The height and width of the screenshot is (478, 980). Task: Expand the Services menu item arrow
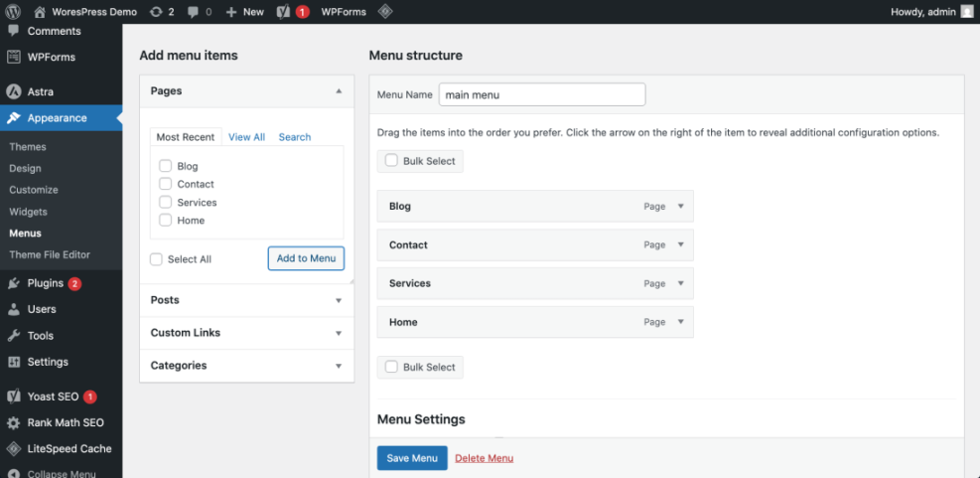pyautogui.click(x=681, y=283)
